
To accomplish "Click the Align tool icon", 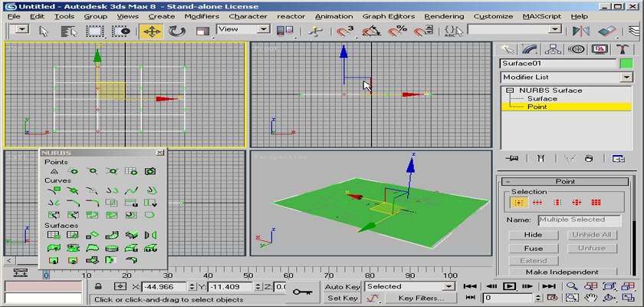I will [x=607, y=31].
